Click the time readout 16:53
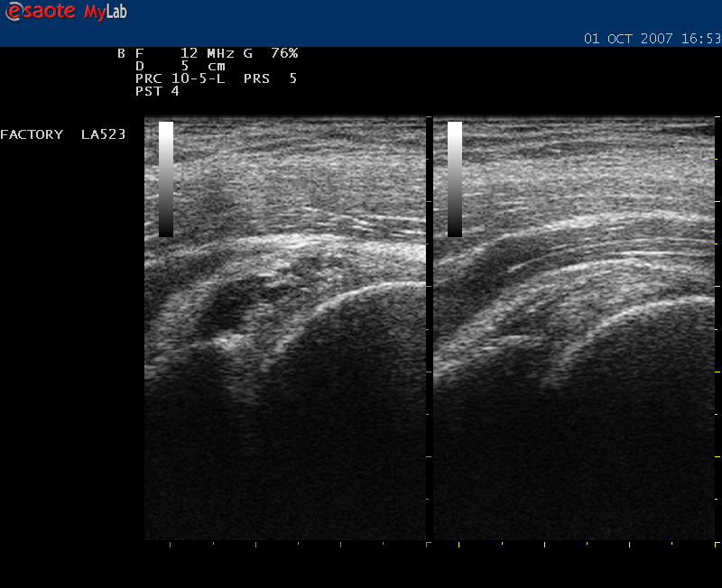 click(701, 39)
